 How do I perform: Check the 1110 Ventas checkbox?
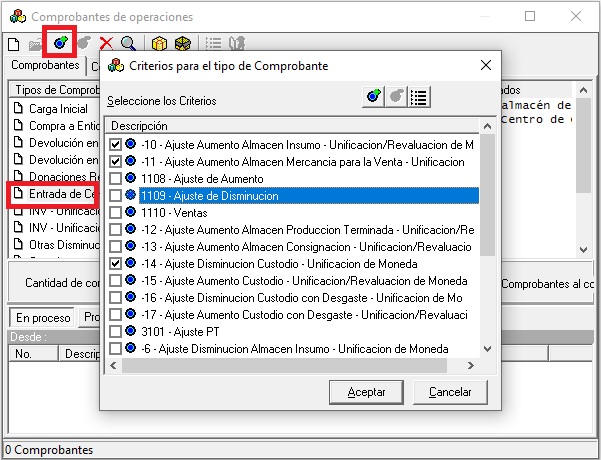(x=115, y=212)
